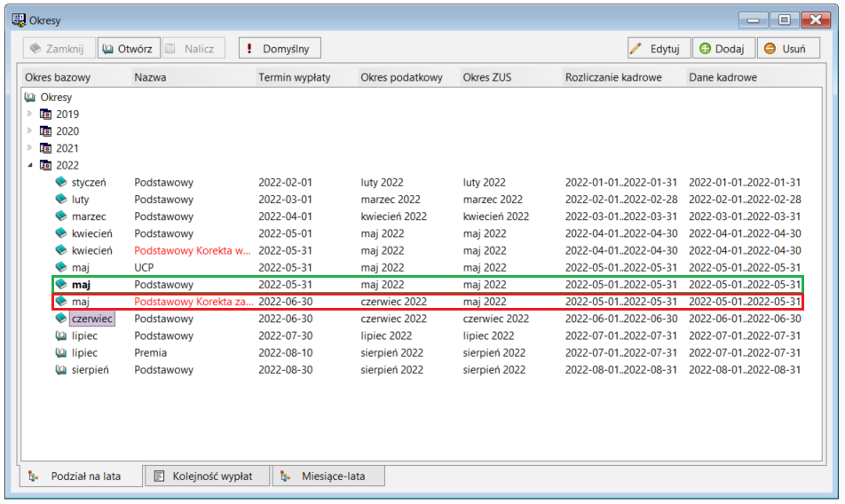845x504 pixels.
Task: Click the open book icon for lipiec Premia
Action: [x=61, y=352]
